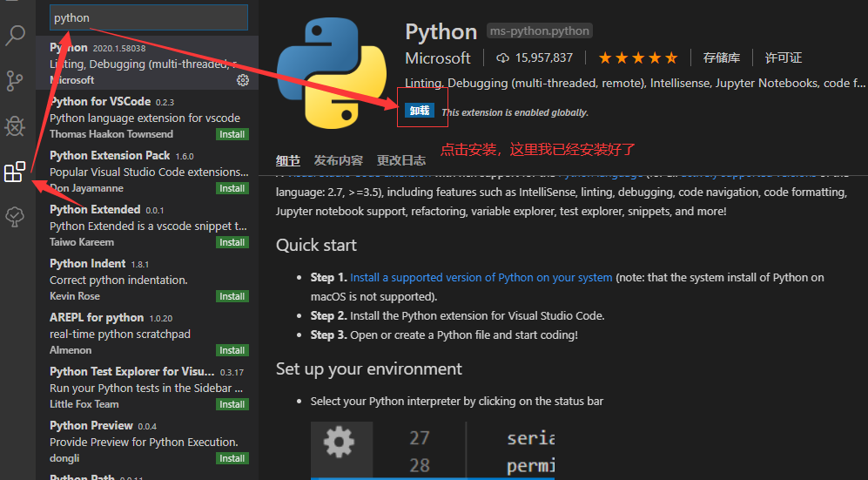This screenshot has width=868, height=480.
Task: Open the Extensions view icon
Action: [x=15, y=172]
